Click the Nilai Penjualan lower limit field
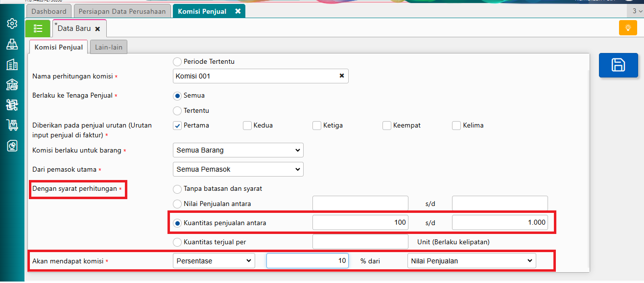This screenshot has height=283, width=644. (x=360, y=204)
